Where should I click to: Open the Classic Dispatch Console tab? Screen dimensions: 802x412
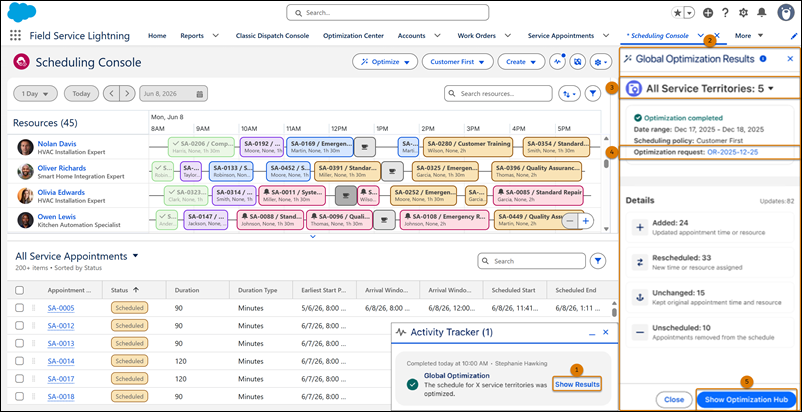272,36
